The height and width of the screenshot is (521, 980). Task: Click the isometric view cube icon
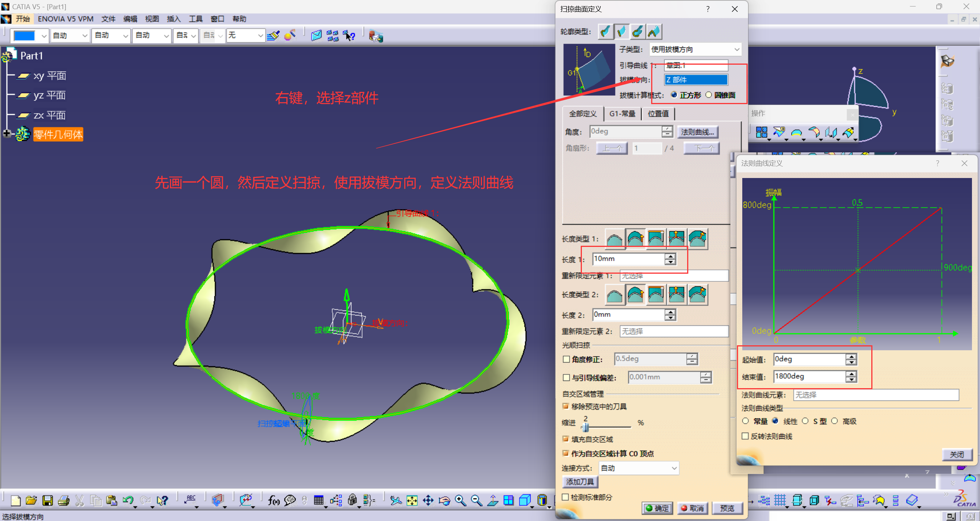(x=524, y=500)
